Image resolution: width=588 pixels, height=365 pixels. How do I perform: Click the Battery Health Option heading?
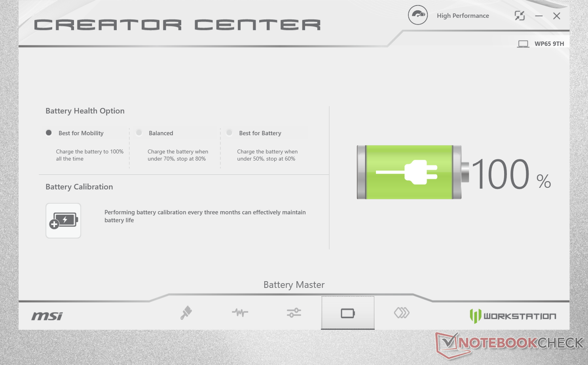tap(85, 111)
